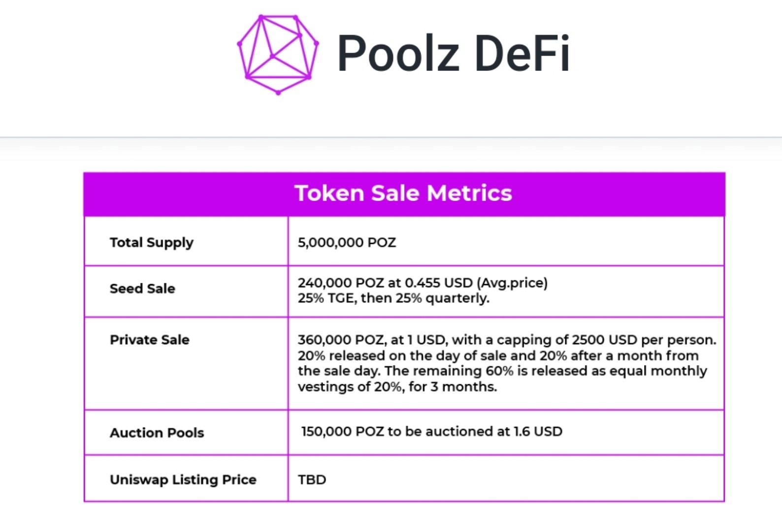
Task: Click the 25% TGE, then 25% quarterly text
Action: pyautogui.click(x=393, y=299)
